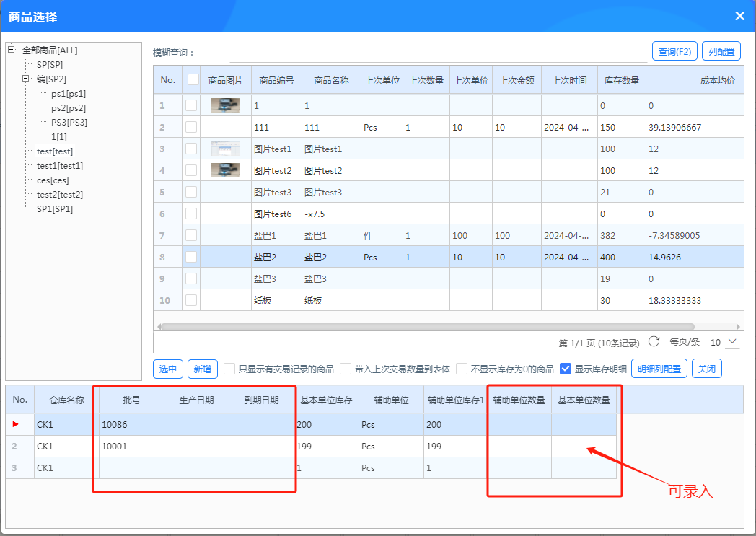Select test1[test1] category in tree
Image resolution: width=756 pixels, height=536 pixels.
coord(60,166)
